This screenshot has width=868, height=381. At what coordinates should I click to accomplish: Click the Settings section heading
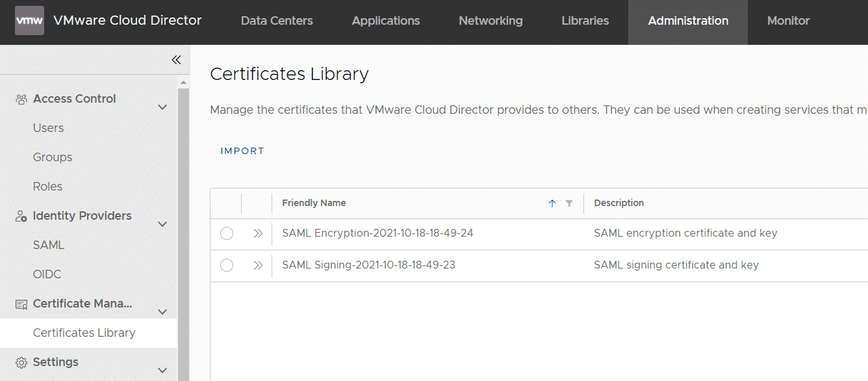(x=56, y=362)
